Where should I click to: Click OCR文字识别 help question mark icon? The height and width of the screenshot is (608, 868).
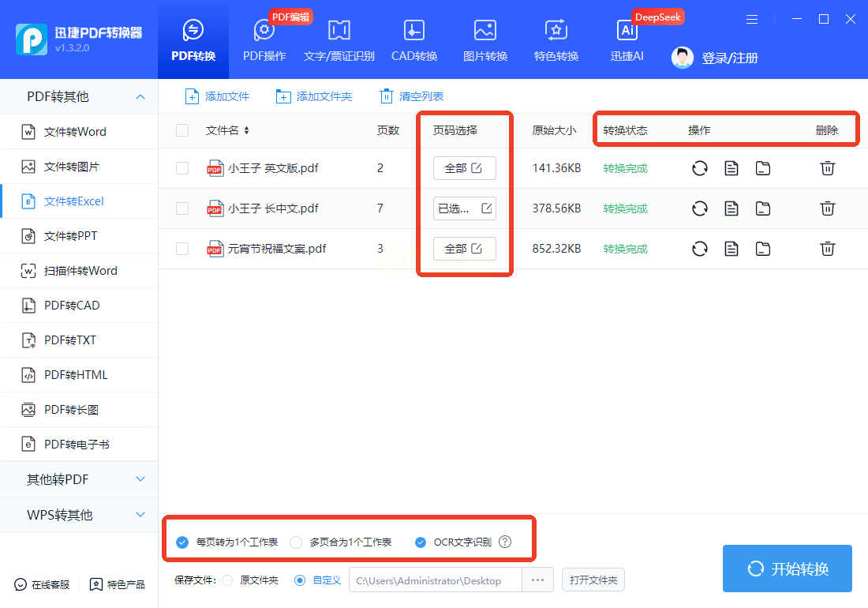pyautogui.click(x=505, y=542)
